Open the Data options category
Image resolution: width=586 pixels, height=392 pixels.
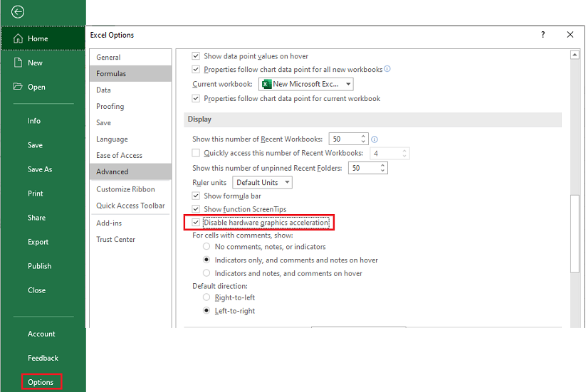130,90
